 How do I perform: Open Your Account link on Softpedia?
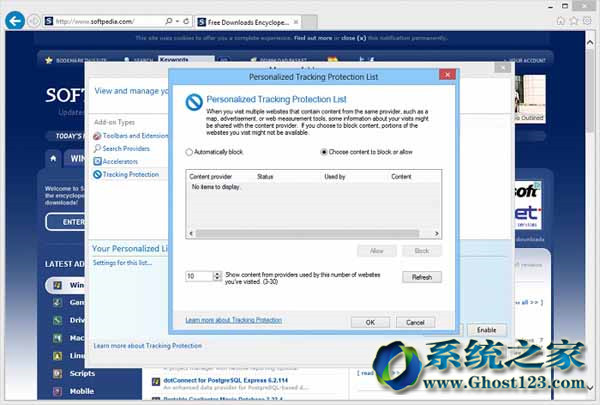527,60
